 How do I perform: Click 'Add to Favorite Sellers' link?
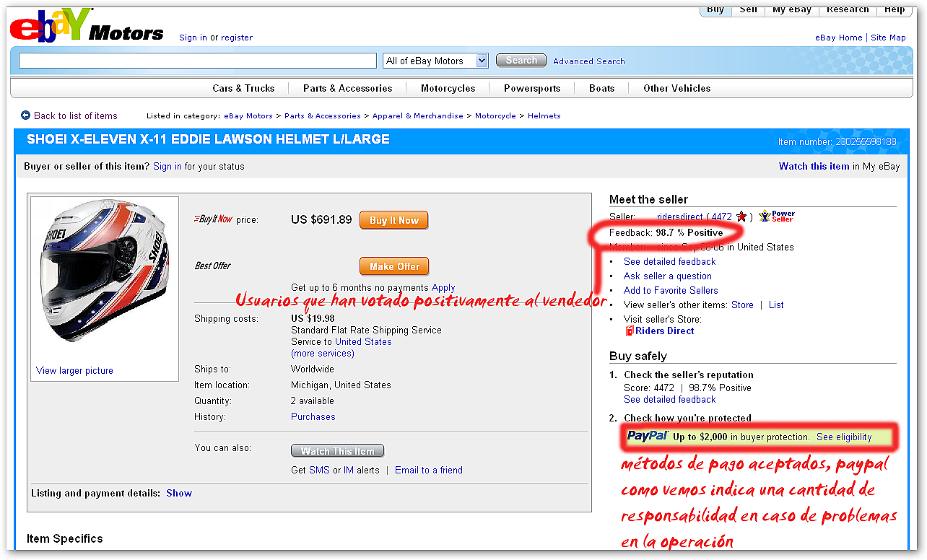tap(671, 290)
